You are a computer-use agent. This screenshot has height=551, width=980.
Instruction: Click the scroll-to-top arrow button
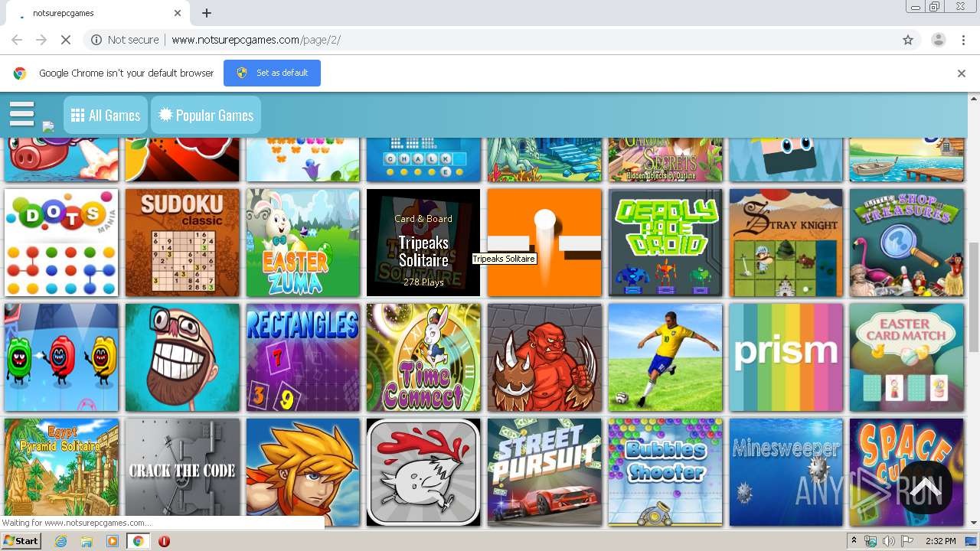click(x=924, y=486)
